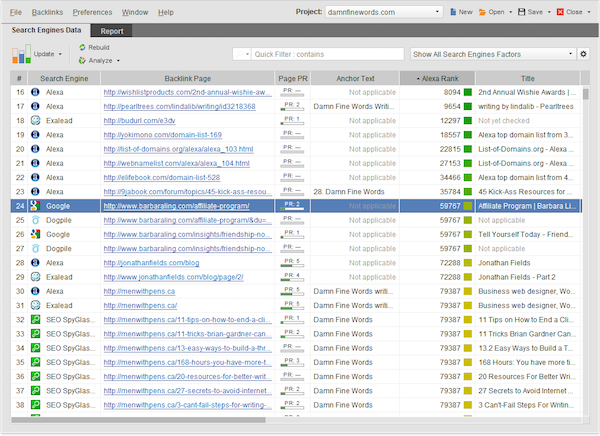600x436 pixels.
Task: Click the Dogpile icon in row 25
Action: (36, 219)
